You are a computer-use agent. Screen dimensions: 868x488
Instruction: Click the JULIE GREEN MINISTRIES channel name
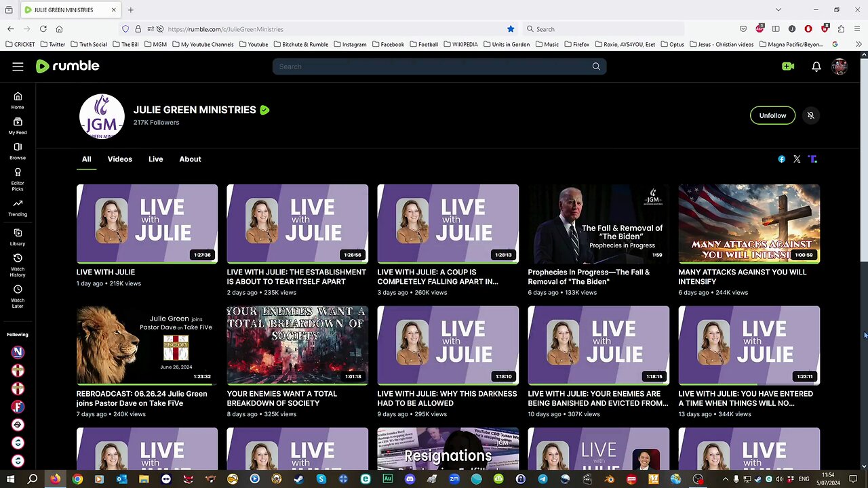click(x=195, y=110)
